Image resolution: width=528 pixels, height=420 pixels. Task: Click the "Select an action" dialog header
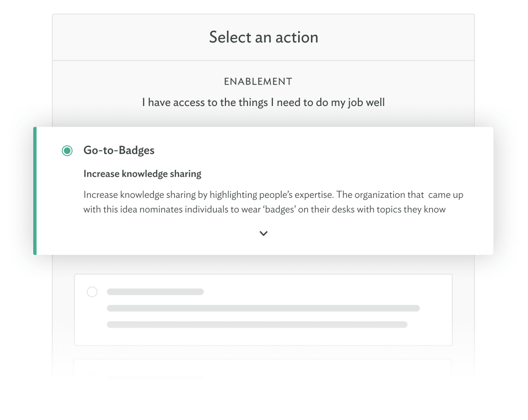[264, 37]
